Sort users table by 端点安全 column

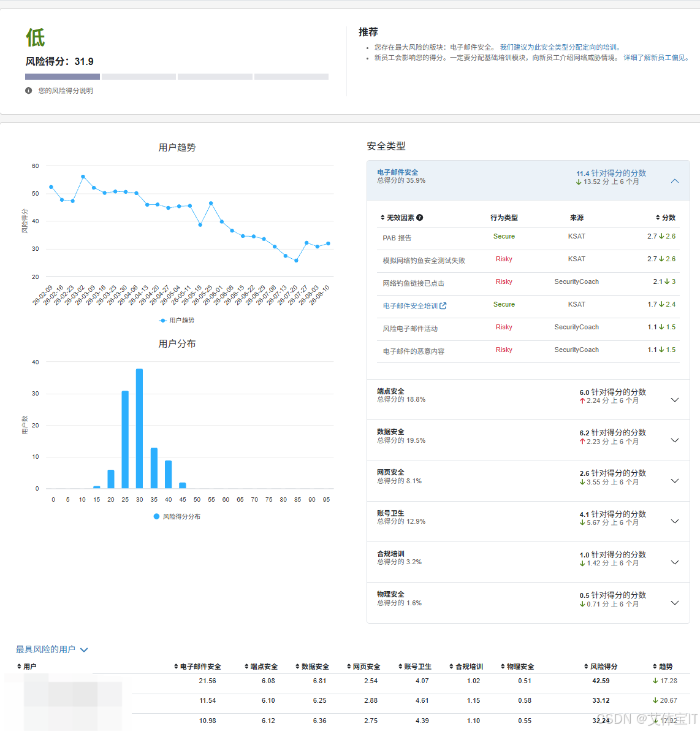[261, 666]
